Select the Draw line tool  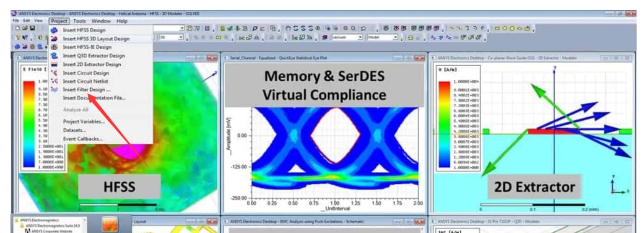[452, 28]
